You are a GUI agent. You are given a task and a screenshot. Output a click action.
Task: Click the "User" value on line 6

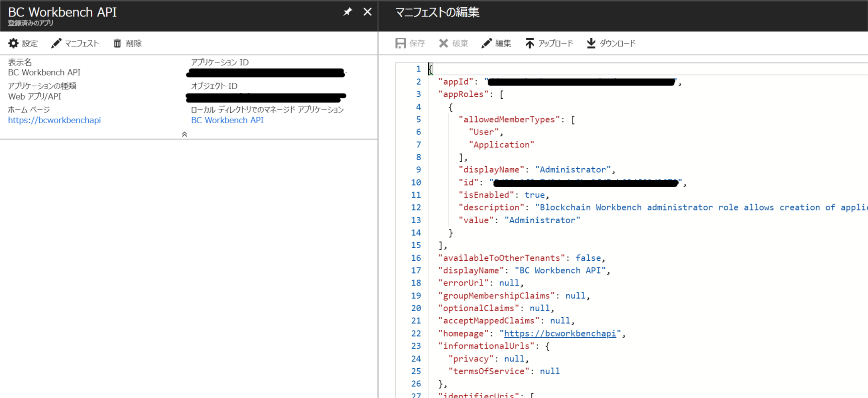click(484, 132)
